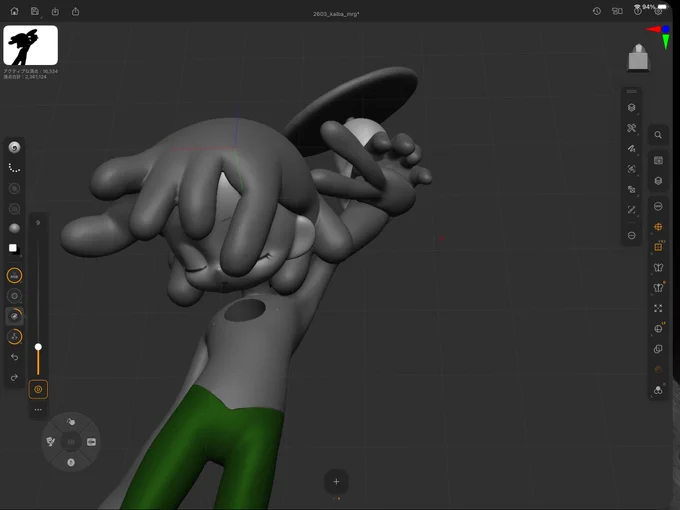
Task: Undo the last action with the undo arrow
Action: 14,357
